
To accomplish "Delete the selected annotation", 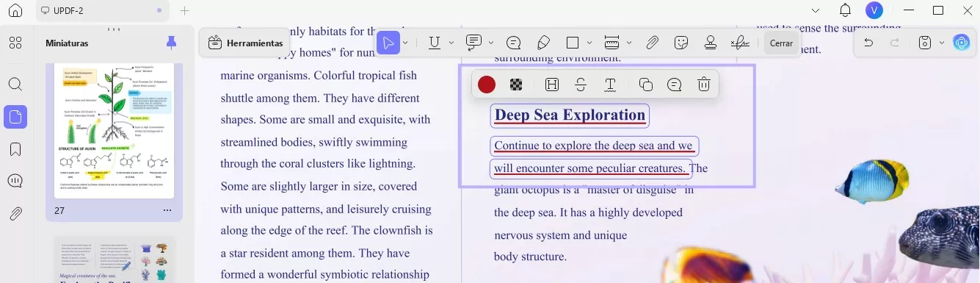I will pos(704,85).
